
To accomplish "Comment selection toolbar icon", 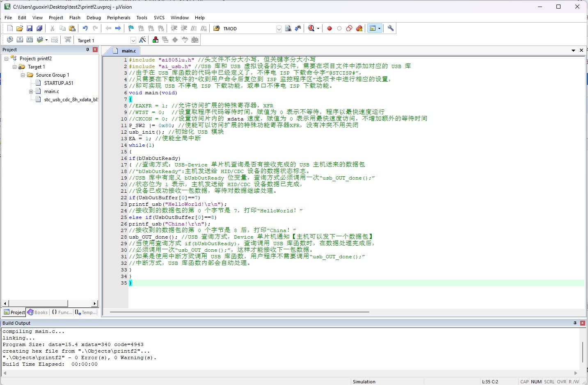I will click(x=194, y=28).
